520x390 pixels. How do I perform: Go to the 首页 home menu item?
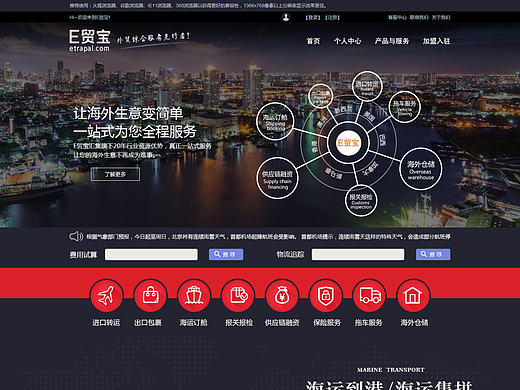pos(313,41)
